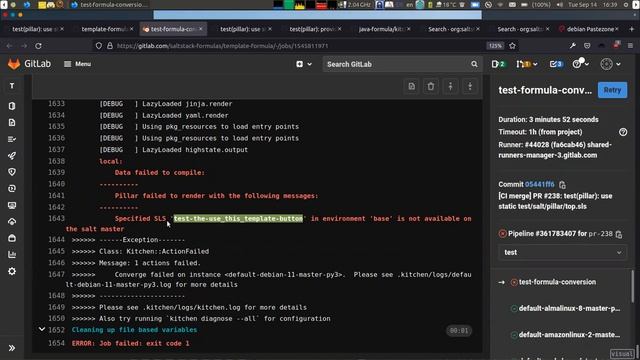This screenshot has height=360, width=640.
Task: Open the Help dropdown
Action: pos(580,64)
